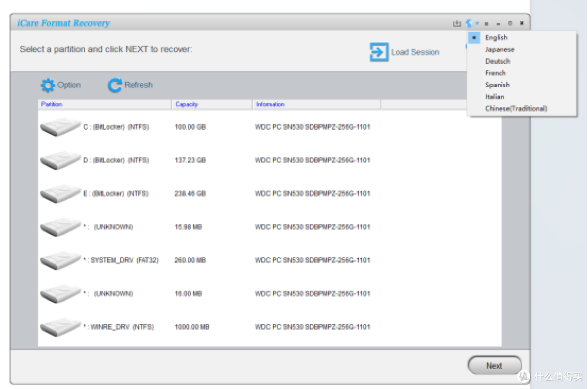The image size is (588, 389).
Task: Click the Load Session label
Action: 415,52
